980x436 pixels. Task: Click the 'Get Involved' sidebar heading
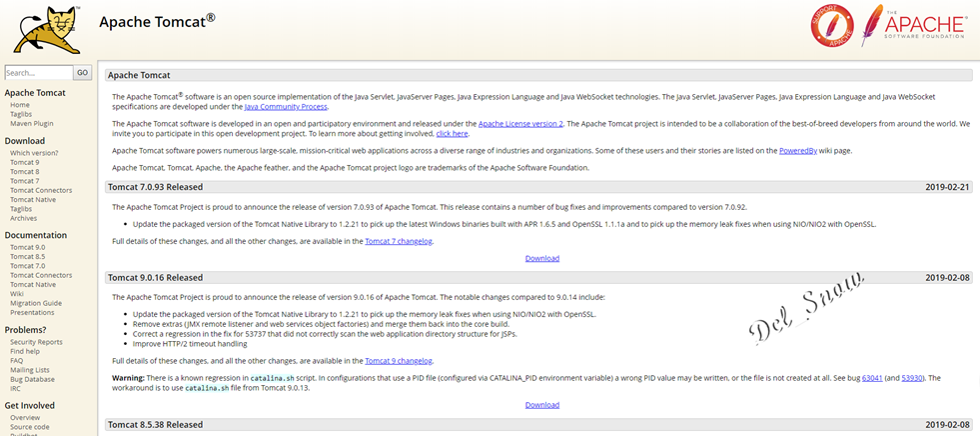[29, 405]
